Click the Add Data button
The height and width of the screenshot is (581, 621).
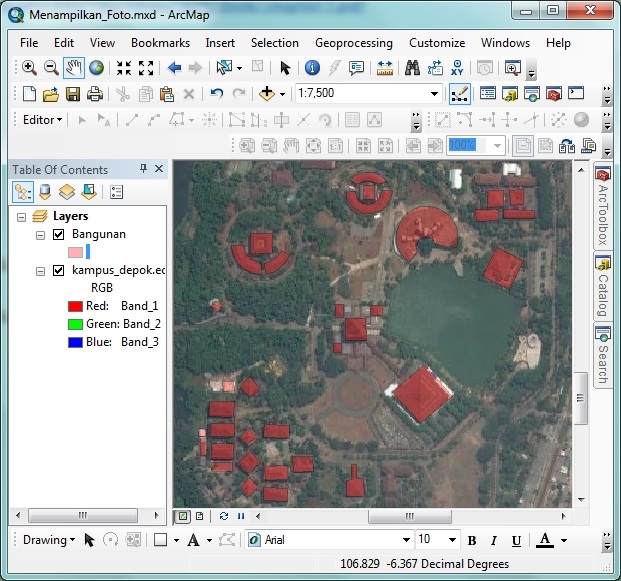coord(267,94)
